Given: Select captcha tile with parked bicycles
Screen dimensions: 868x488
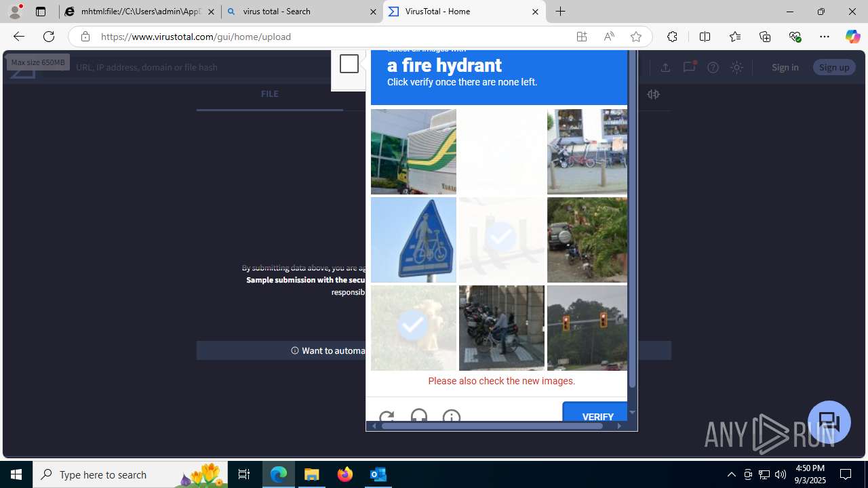Looking at the screenshot, I should pos(587,152).
